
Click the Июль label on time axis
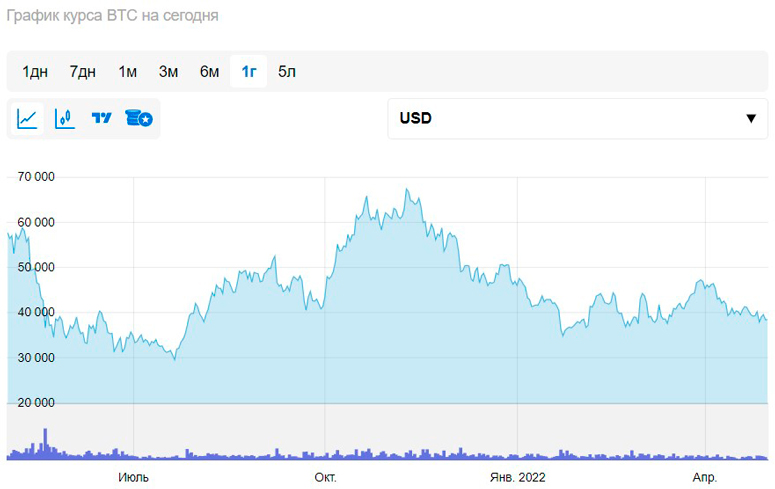tap(133, 477)
